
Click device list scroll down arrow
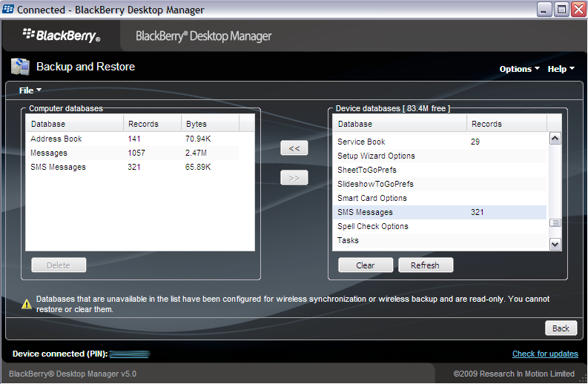[x=555, y=245]
